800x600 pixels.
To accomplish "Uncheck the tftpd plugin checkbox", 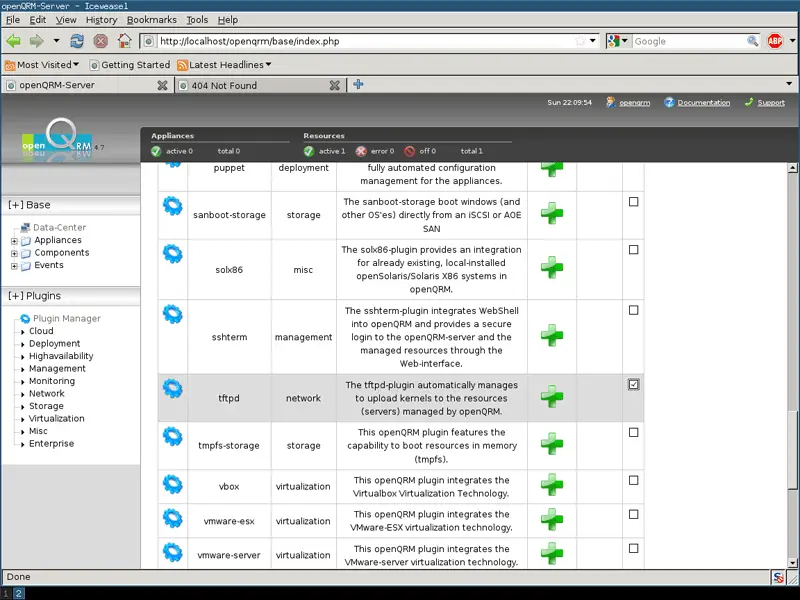I will coord(633,384).
